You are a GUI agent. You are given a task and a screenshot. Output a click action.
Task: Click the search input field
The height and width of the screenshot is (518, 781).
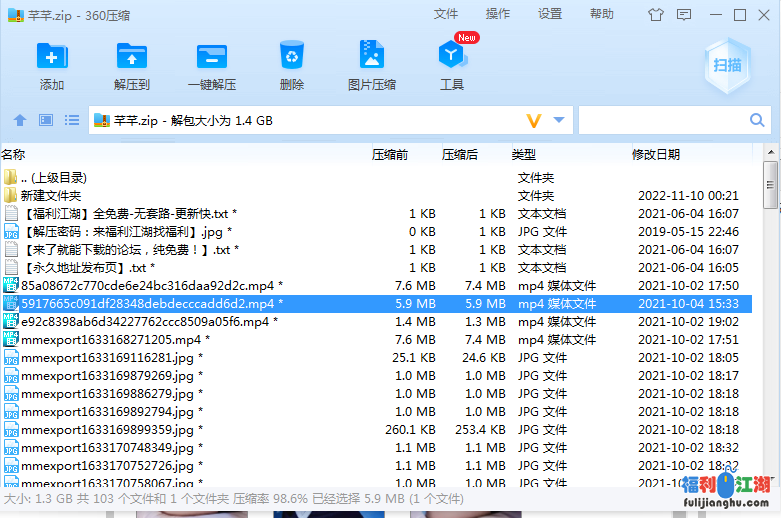tap(660, 120)
